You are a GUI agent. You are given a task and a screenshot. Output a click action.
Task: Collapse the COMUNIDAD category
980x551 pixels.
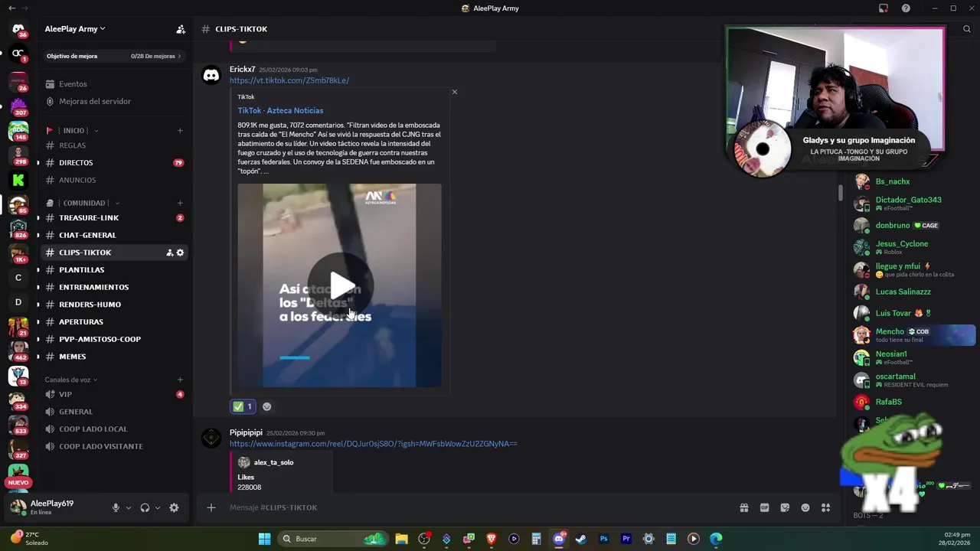pyautogui.click(x=84, y=203)
